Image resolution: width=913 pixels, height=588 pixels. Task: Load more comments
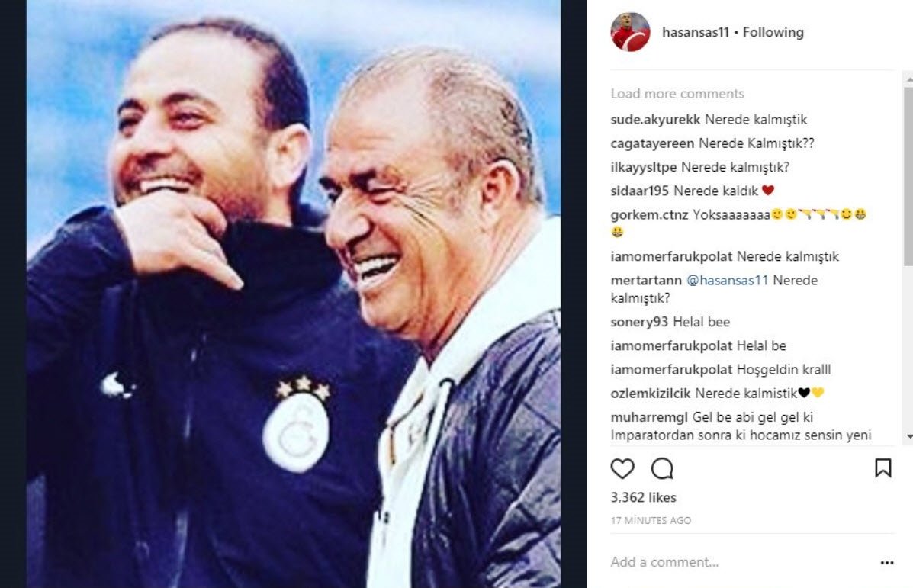tap(677, 94)
